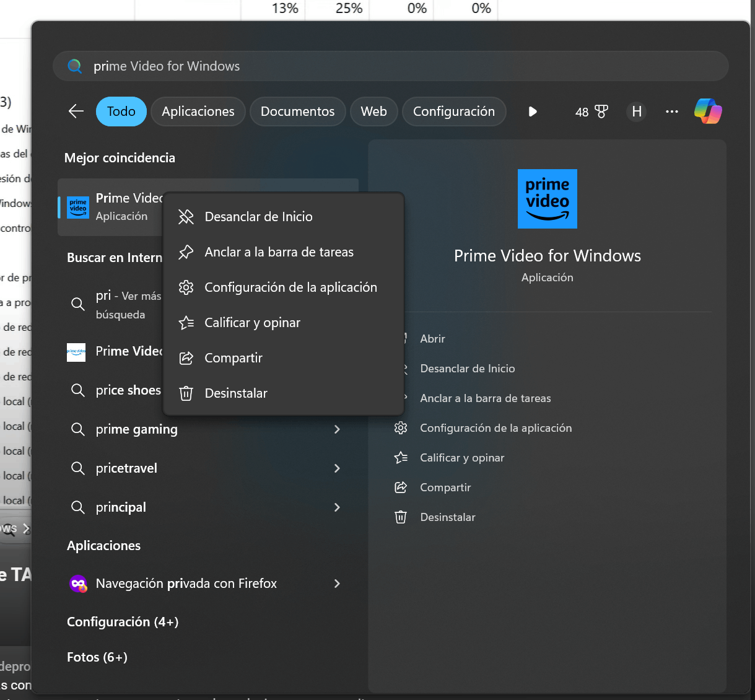Open the three-dots more options menu
This screenshot has width=755, height=700.
[x=672, y=112]
